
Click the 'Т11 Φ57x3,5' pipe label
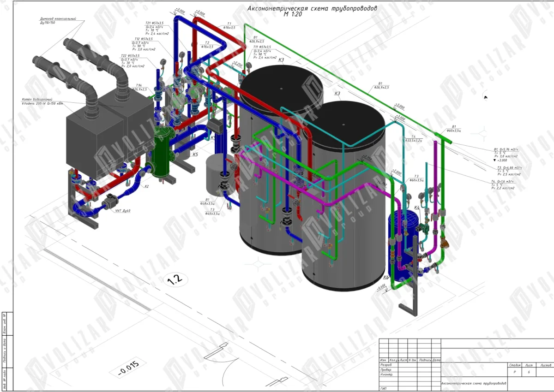coord(262,47)
